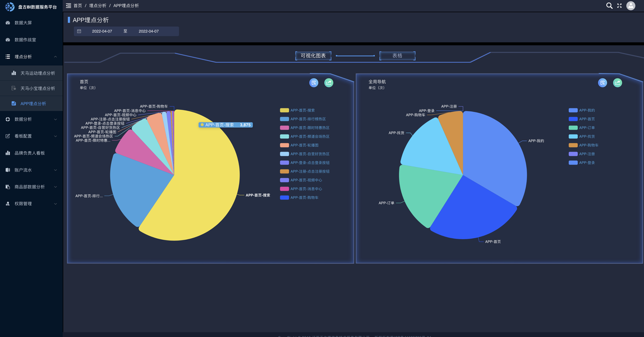
Task: Toggle APP-首页-排行榜热区 legend item
Action: pyautogui.click(x=303, y=119)
